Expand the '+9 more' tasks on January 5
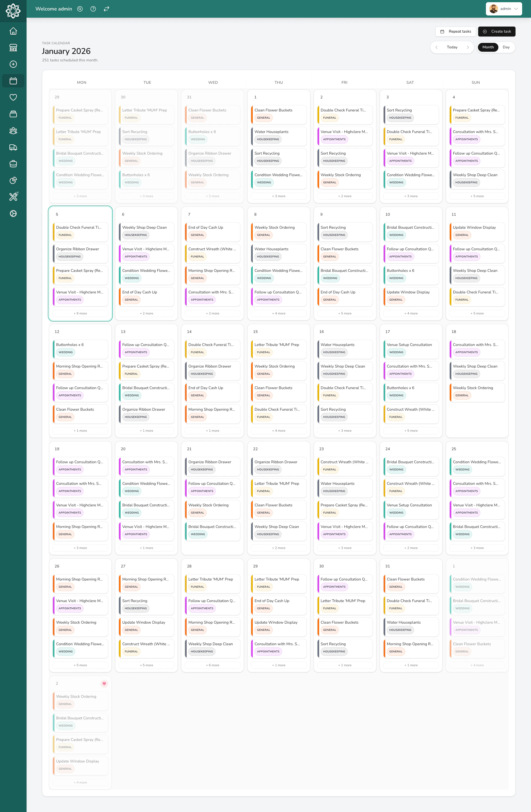This screenshot has height=812, width=531. 80,313
